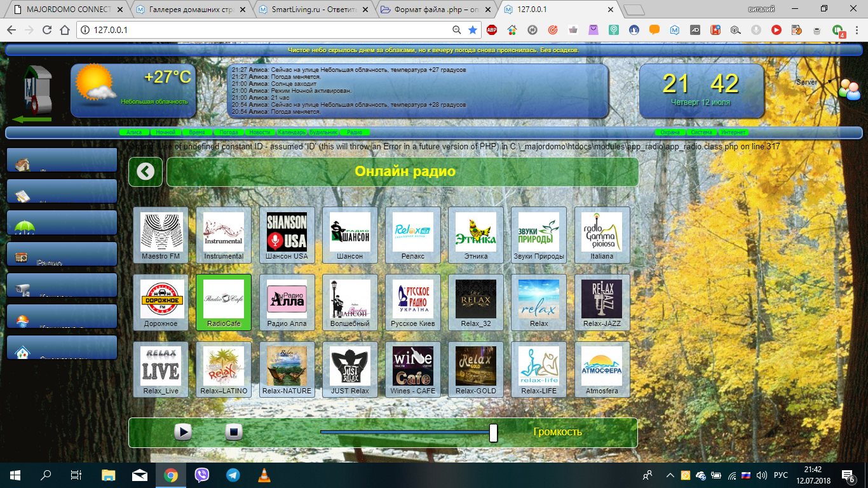Image resolution: width=868 pixels, height=488 pixels.
Task: Open the Будильник menu item
Action: coord(323,132)
